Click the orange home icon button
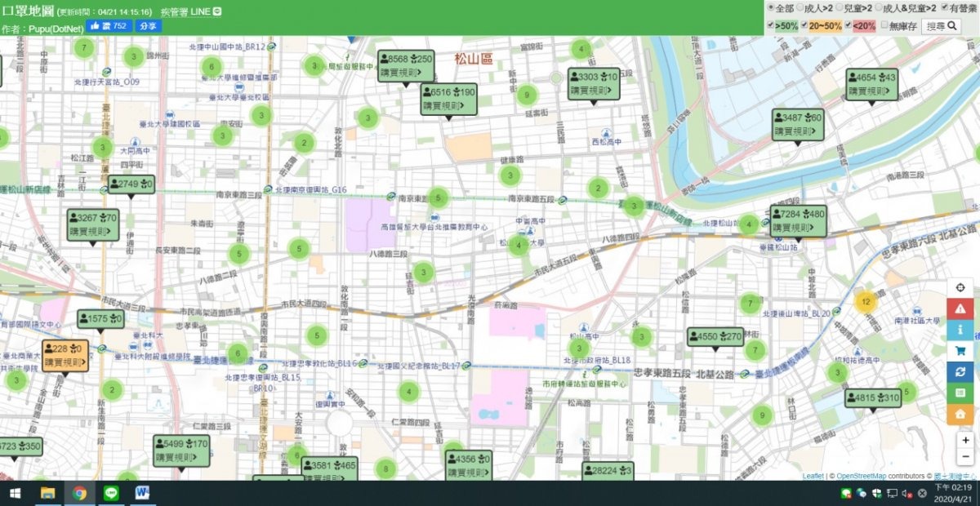The width and height of the screenshot is (980, 506). (960, 415)
